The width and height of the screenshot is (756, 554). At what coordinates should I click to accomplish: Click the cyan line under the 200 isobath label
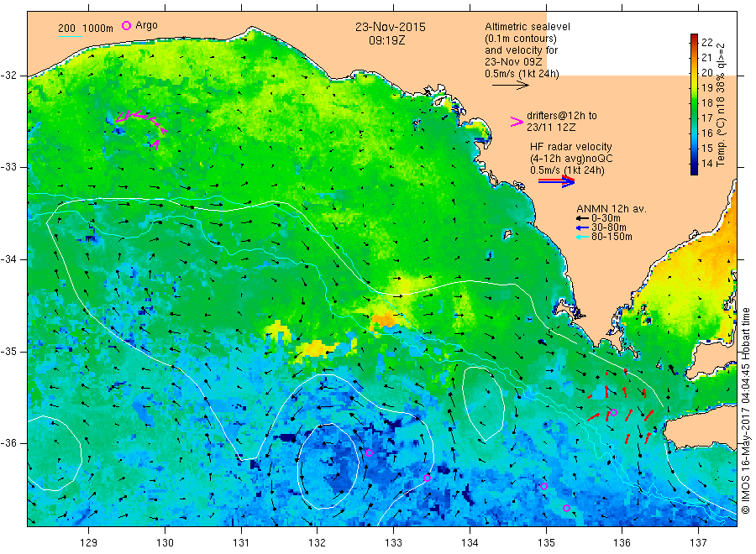[70, 36]
